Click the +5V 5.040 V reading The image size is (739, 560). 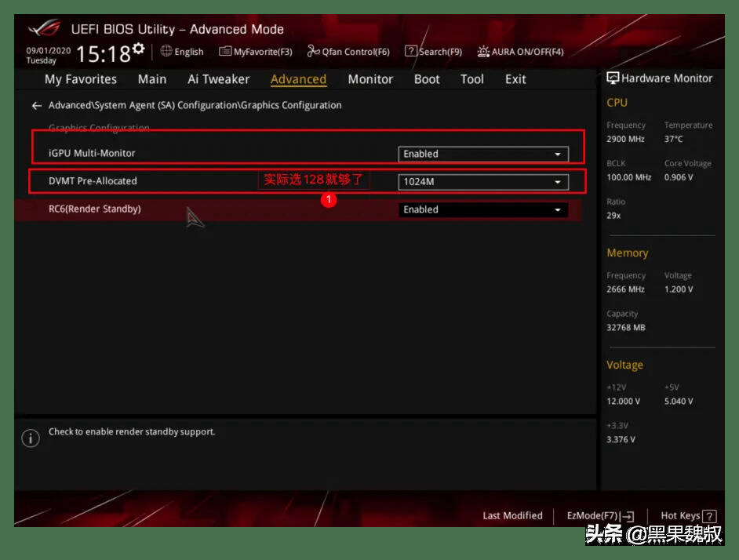pyautogui.click(x=679, y=401)
